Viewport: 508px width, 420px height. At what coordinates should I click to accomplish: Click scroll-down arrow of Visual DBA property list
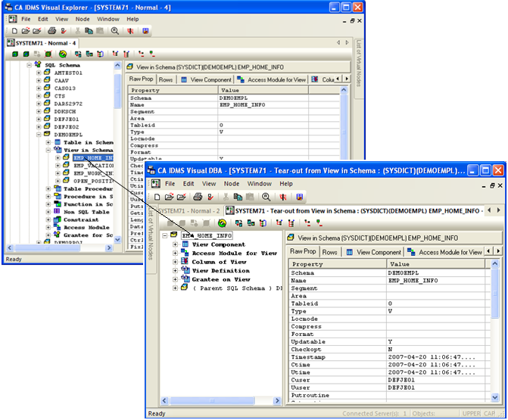(494, 397)
